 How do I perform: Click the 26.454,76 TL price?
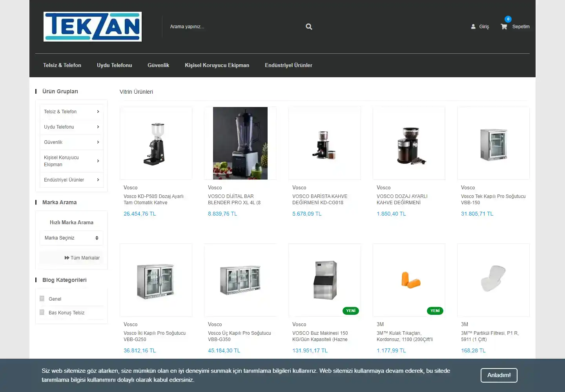(x=140, y=214)
